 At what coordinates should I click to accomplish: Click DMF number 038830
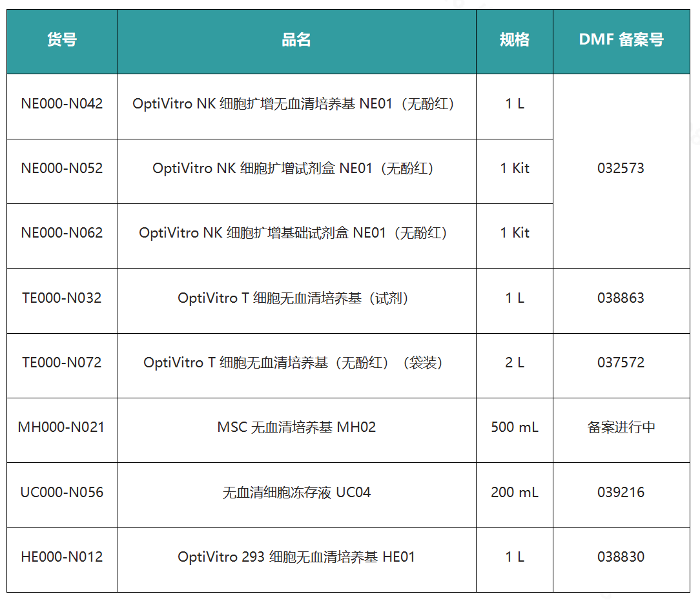click(621, 557)
